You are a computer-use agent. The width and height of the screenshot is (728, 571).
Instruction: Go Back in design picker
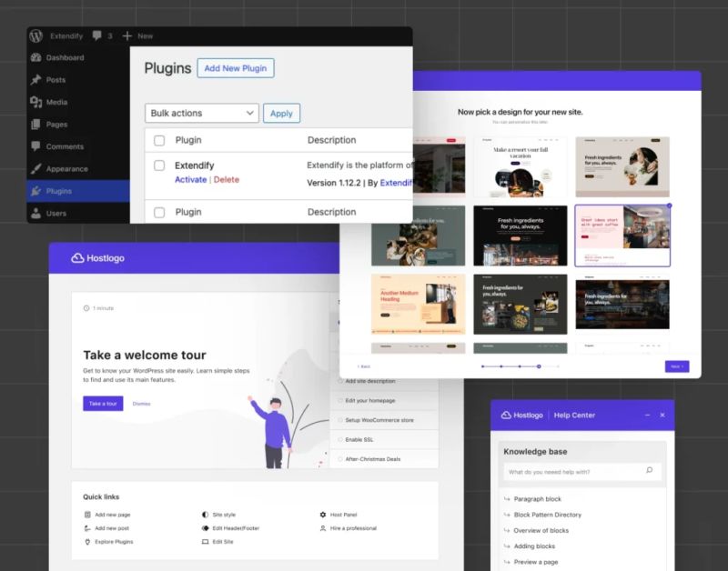click(363, 366)
